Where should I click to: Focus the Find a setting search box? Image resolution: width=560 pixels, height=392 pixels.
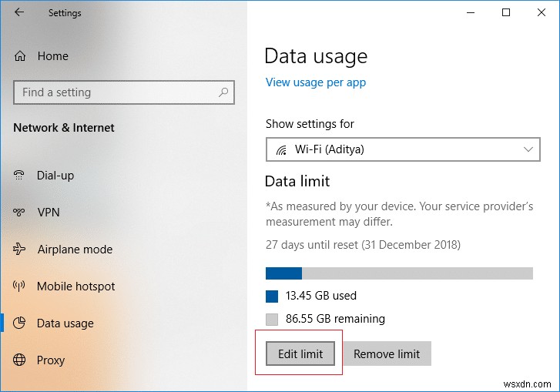coord(116,92)
